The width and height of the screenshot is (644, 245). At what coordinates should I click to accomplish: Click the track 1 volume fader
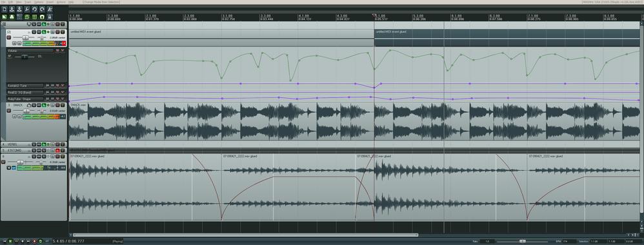25,37
